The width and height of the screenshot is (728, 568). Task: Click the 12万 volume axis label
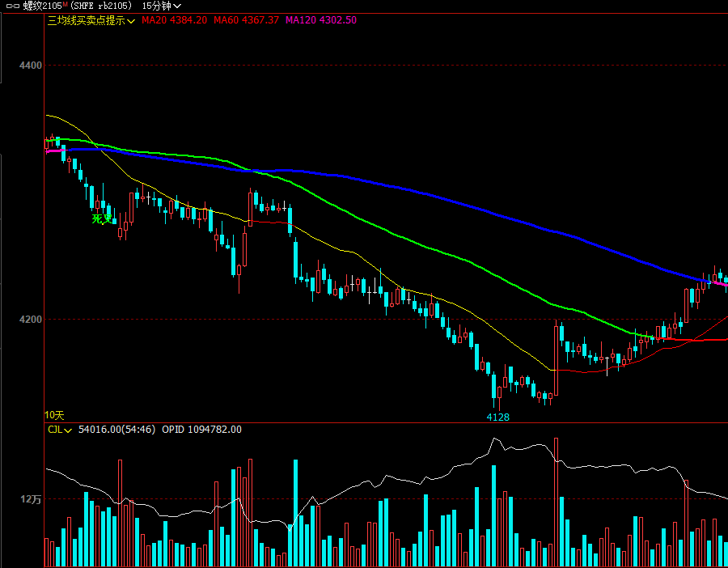coord(32,499)
